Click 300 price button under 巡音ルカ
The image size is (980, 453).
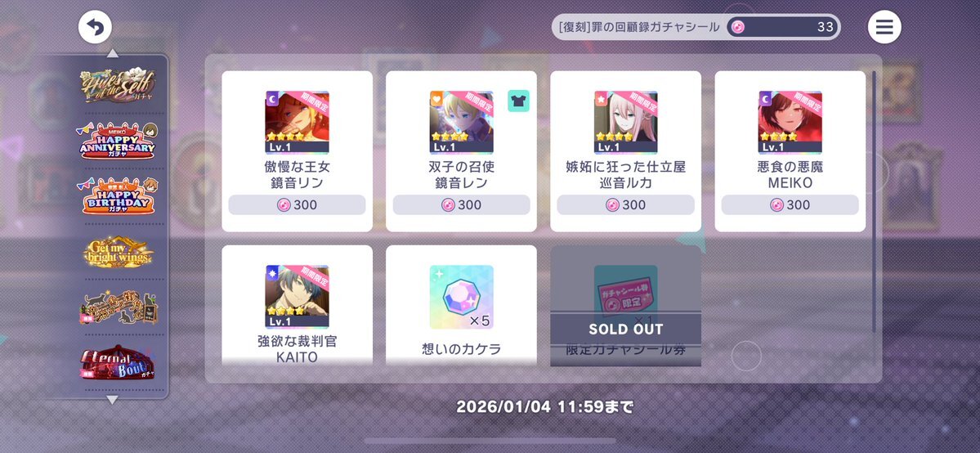625,204
